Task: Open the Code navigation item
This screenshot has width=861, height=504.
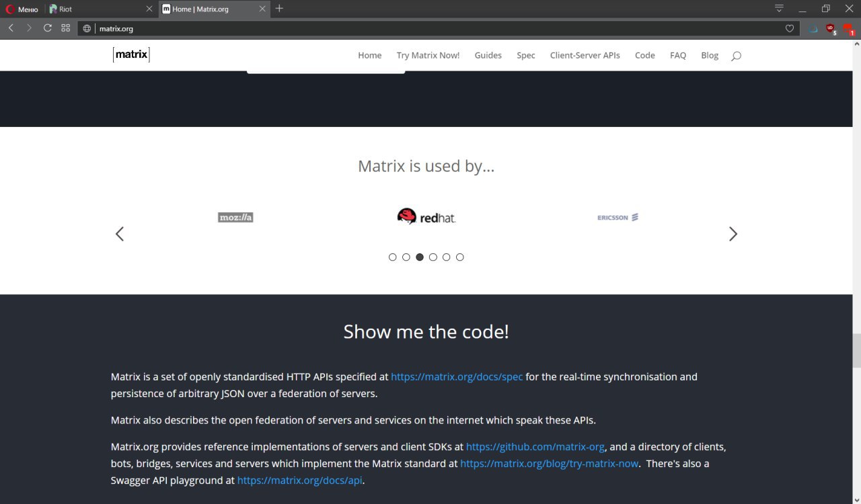Action: click(644, 55)
